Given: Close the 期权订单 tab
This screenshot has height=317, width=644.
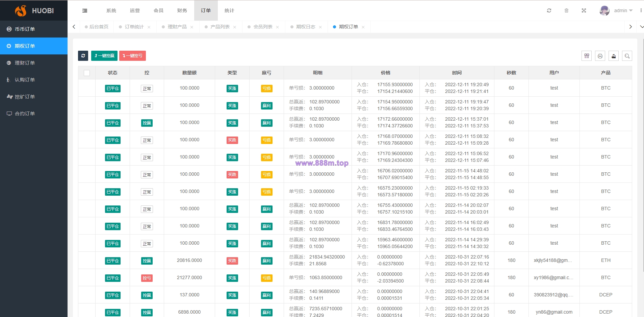Looking at the screenshot, I should pos(363,27).
